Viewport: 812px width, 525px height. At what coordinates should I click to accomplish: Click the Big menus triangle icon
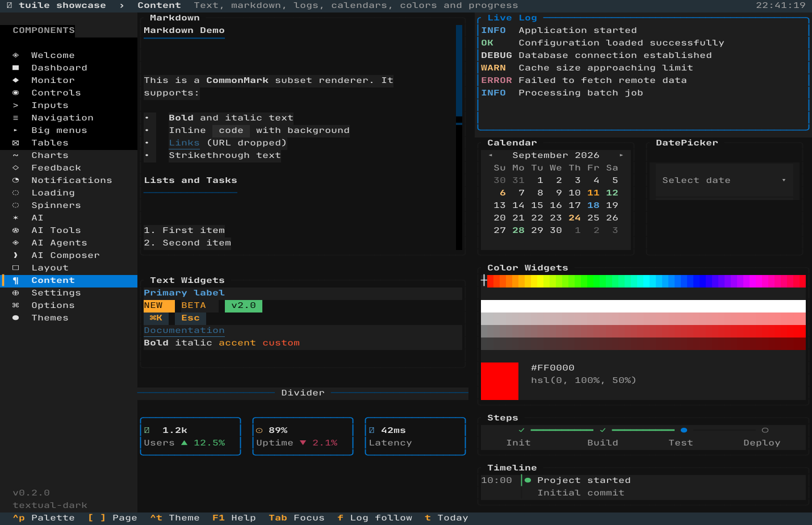[16, 130]
